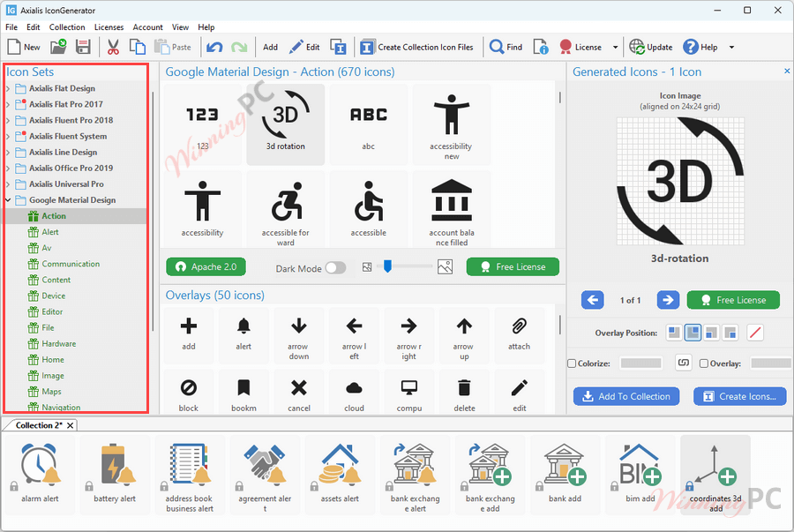Viewport: 794px width, 532px height.
Task: Choose the alert bell overlay
Action: click(x=243, y=334)
